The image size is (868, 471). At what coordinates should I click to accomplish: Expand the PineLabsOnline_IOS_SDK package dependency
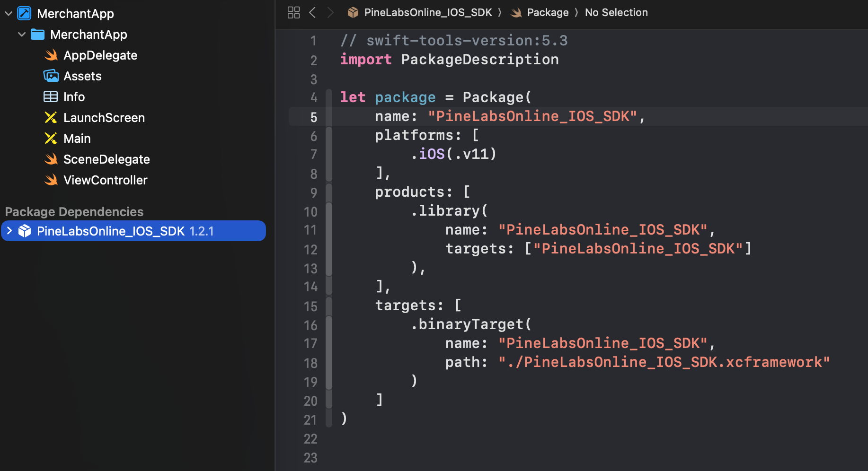9,231
